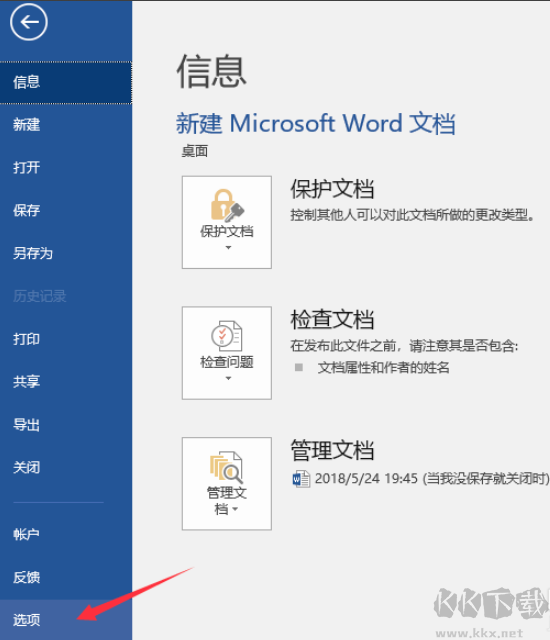The width and height of the screenshot is (550, 640).
Task: Click the 文档属性和作者的姓名 bullet text
Action: (x=384, y=368)
